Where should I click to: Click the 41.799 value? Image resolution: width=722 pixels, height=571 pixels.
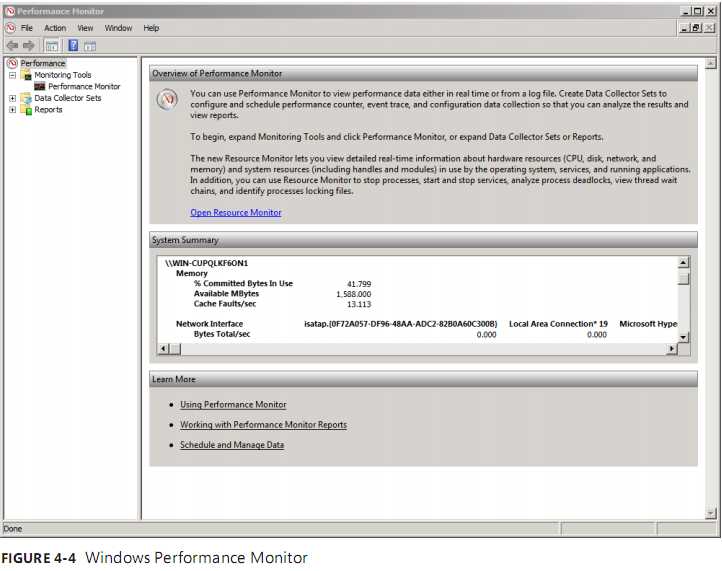(x=359, y=284)
